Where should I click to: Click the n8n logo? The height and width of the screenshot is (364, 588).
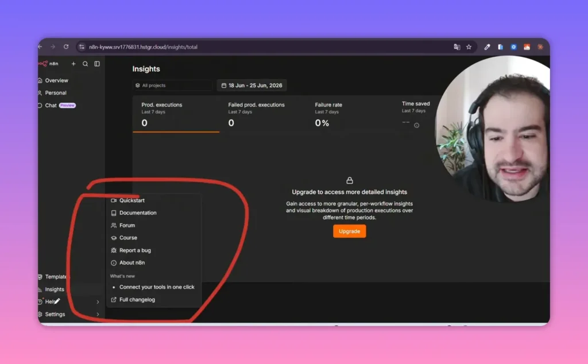pyautogui.click(x=49, y=64)
